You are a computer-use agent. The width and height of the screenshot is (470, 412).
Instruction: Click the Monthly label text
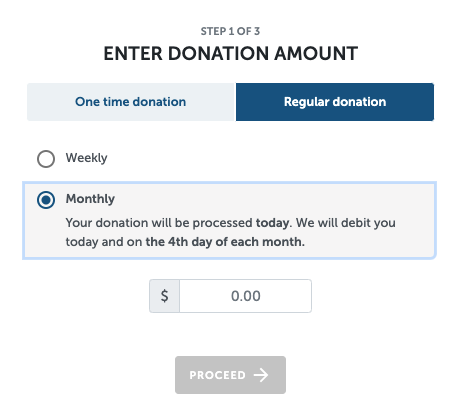90,199
